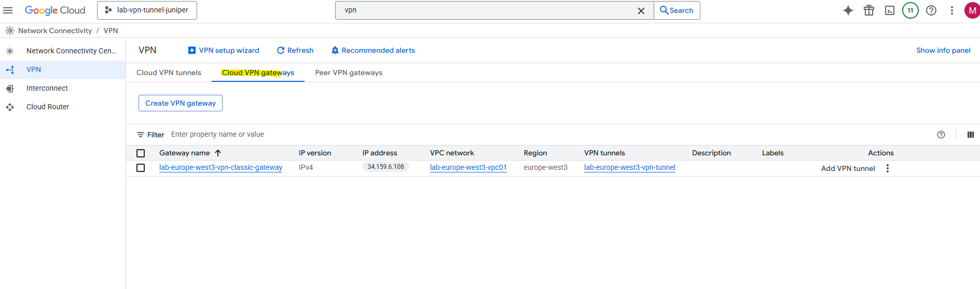
Task: Click the Gateway name sort arrow
Action: [x=218, y=153]
